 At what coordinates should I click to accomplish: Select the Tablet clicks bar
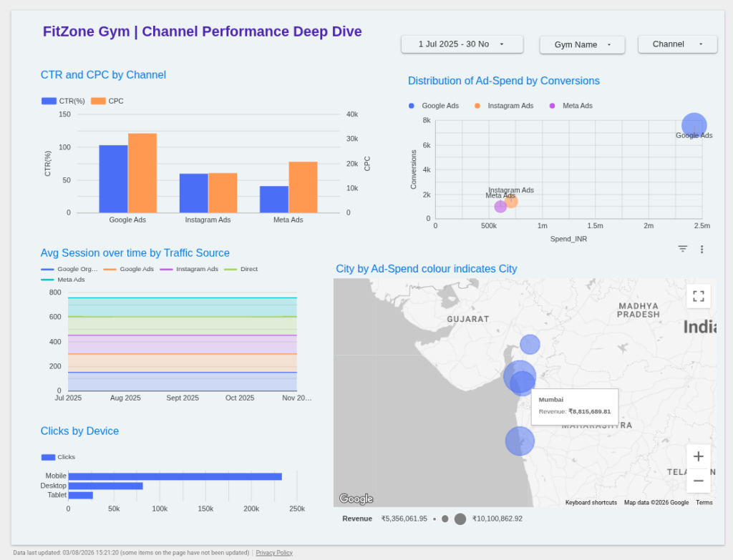tap(81, 495)
